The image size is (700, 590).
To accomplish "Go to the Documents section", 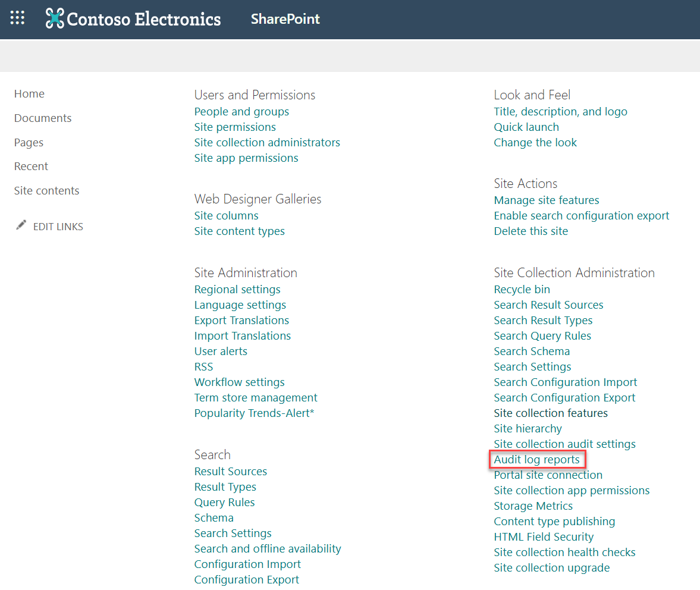I will pos(42,118).
